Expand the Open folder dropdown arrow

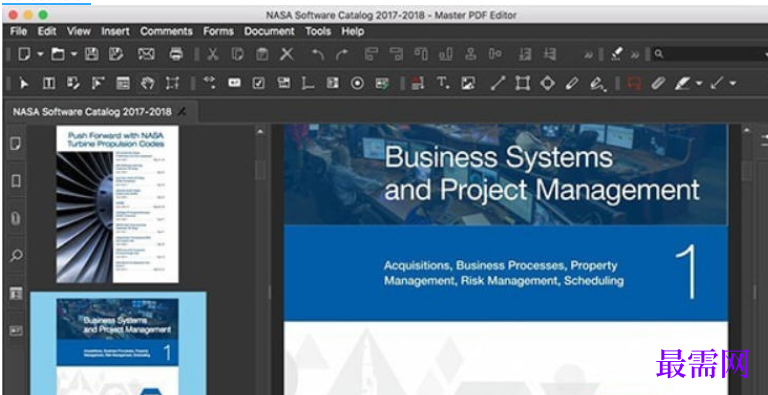74,54
